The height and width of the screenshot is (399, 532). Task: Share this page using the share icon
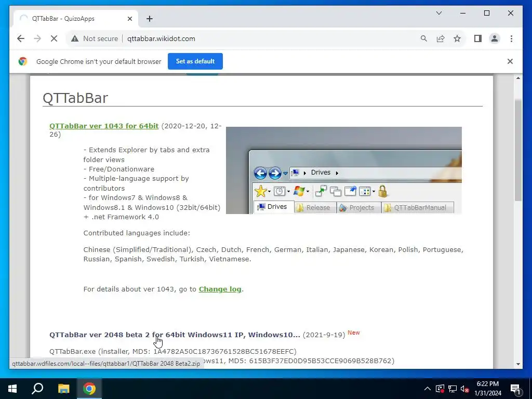pos(441,38)
